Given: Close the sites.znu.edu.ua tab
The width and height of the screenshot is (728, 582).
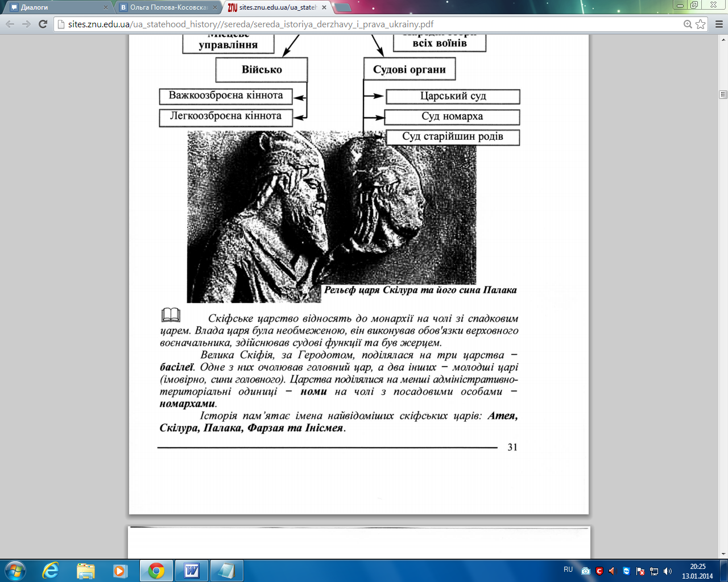Looking at the screenshot, I should 324,7.
